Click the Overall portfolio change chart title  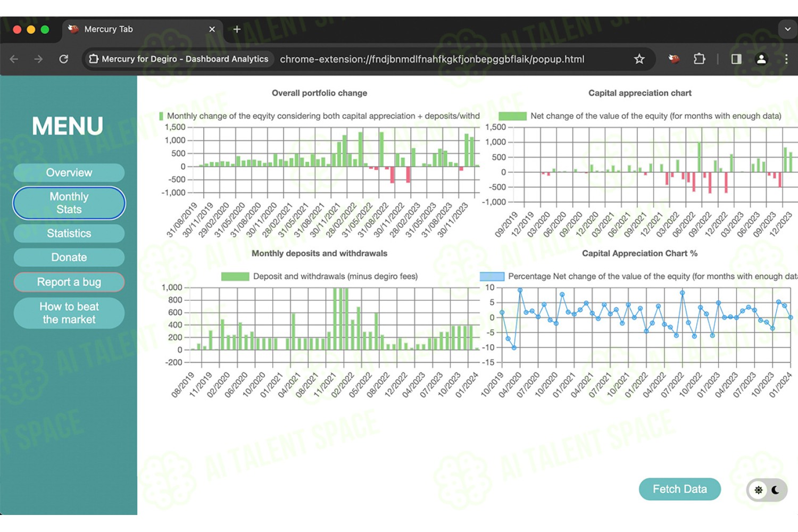point(319,93)
